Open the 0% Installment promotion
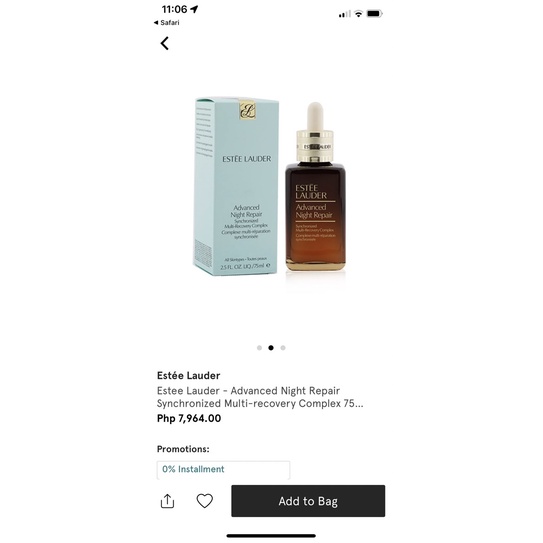 coord(223,470)
